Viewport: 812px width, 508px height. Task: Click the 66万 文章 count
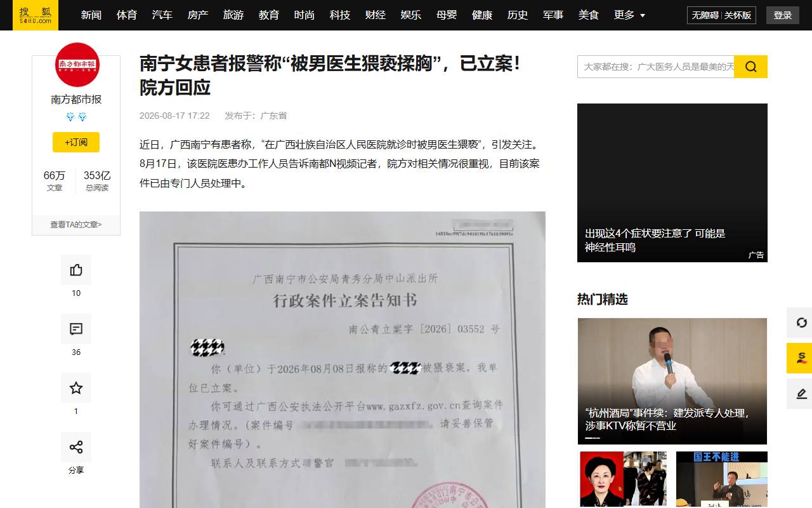(x=55, y=181)
